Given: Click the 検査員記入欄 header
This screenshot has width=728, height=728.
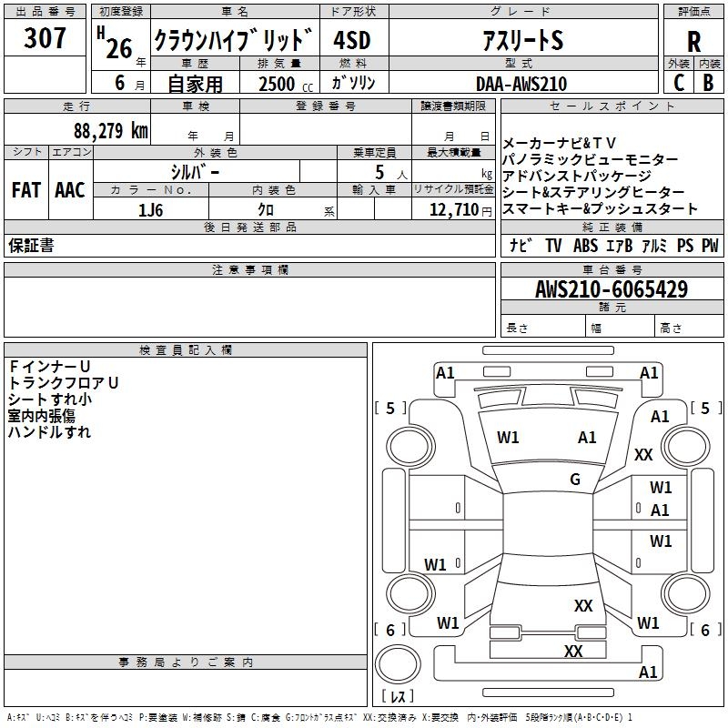Looking at the screenshot, I should [x=186, y=350].
